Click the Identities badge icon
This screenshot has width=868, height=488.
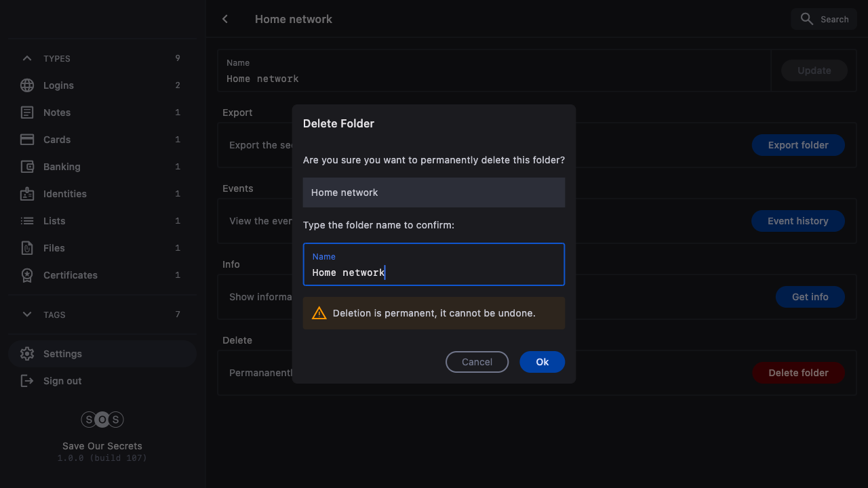point(27,194)
